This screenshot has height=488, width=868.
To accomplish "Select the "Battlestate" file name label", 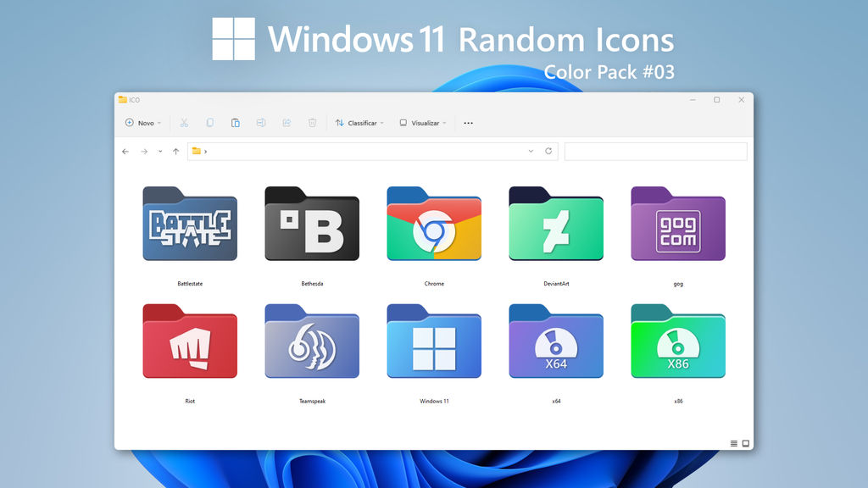I will 190,284.
